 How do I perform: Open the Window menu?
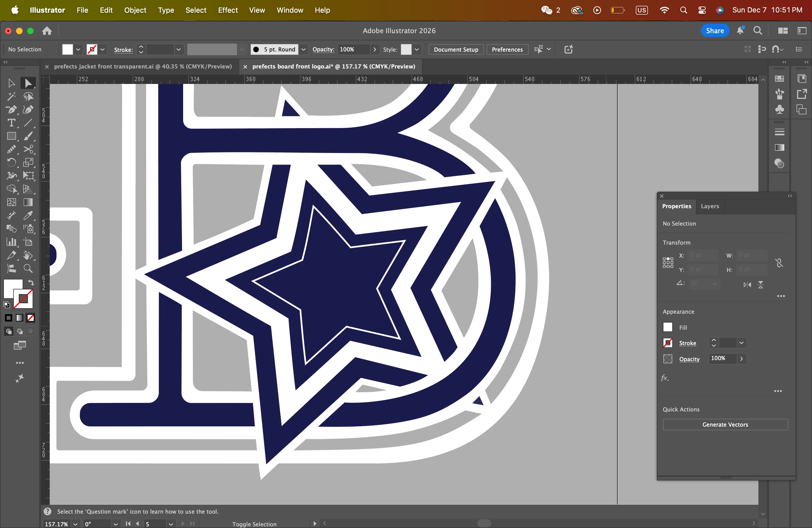tap(290, 10)
